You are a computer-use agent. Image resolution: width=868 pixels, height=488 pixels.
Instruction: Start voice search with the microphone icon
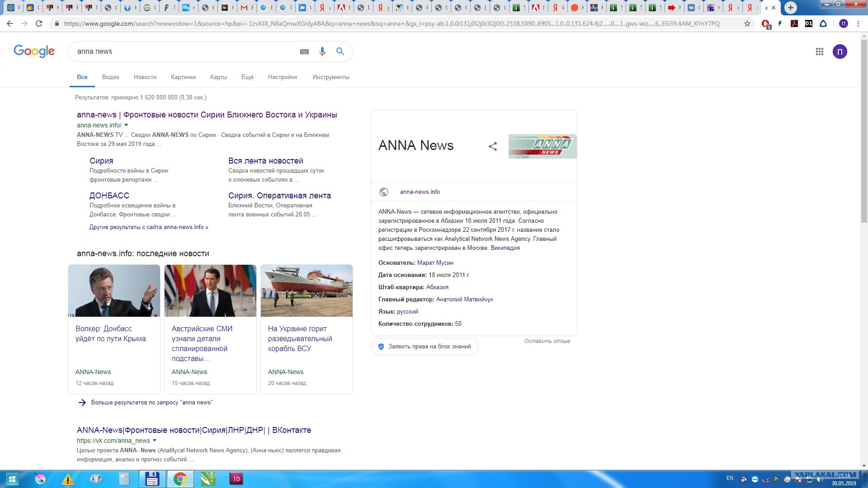pos(322,52)
